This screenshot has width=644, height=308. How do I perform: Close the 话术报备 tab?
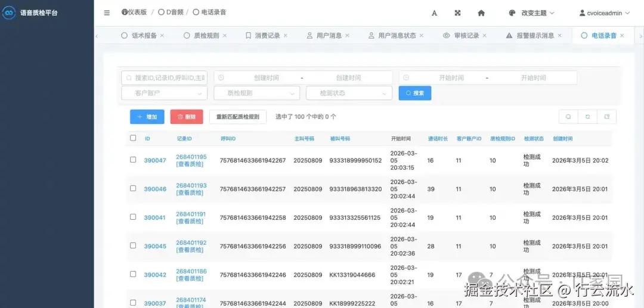tap(162, 36)
